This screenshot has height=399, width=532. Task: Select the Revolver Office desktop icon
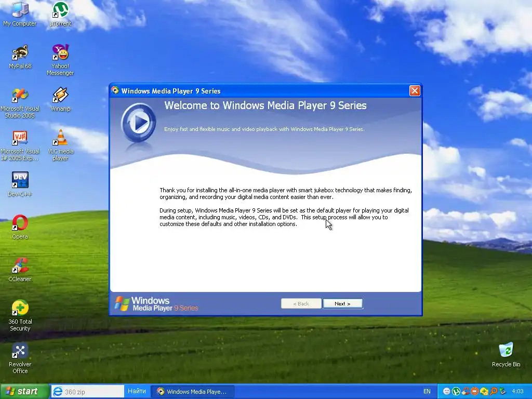20,358
